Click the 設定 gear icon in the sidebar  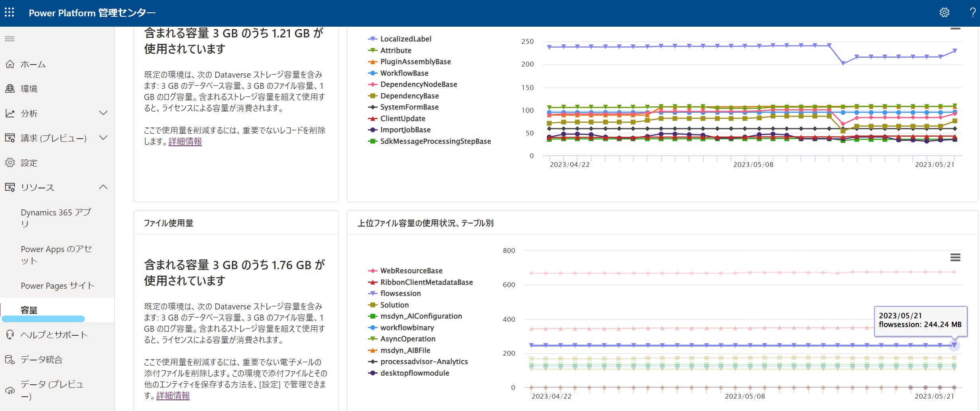pyautogui.click(x=10, y=163)
